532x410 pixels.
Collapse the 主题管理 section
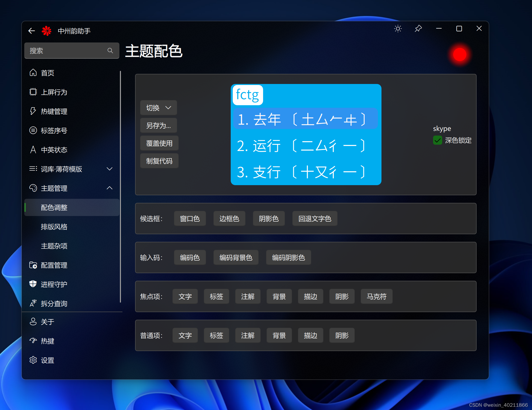tap(110, 188)
